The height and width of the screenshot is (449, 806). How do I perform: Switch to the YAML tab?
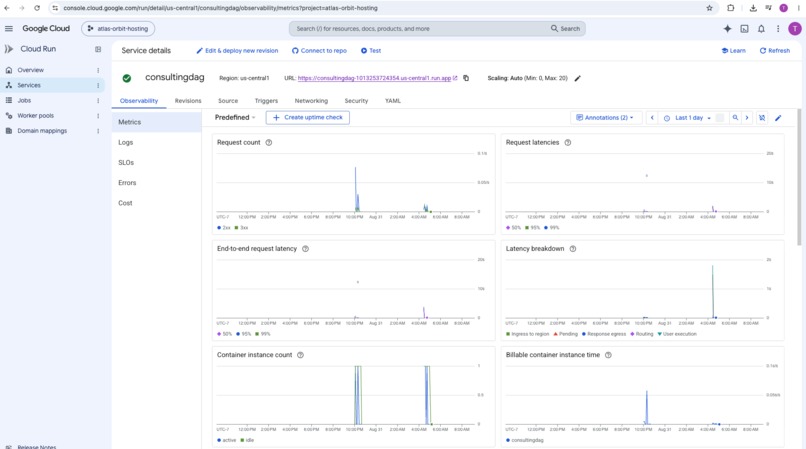pos(393,101)
